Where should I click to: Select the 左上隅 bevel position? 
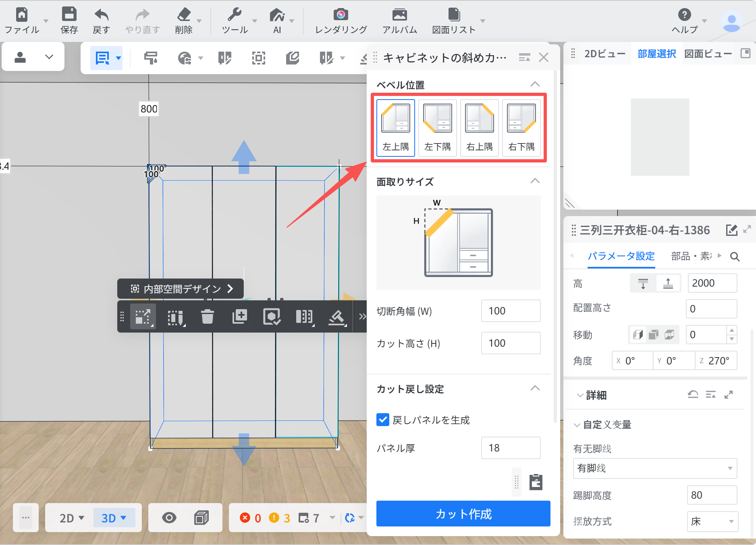[x=396, y=128]
